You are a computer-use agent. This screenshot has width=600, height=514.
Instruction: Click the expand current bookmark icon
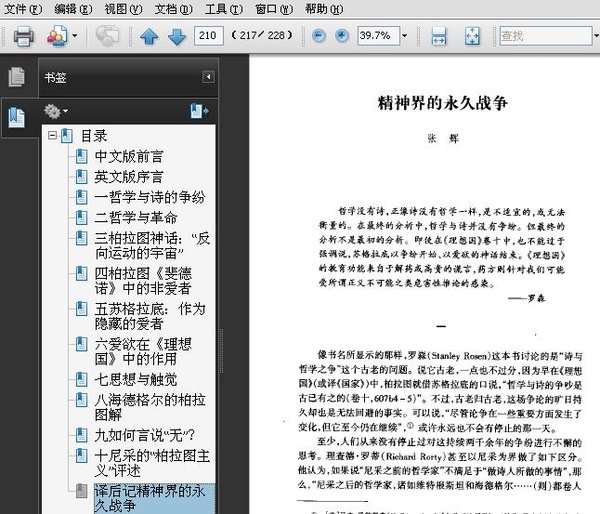coord(200,111)
